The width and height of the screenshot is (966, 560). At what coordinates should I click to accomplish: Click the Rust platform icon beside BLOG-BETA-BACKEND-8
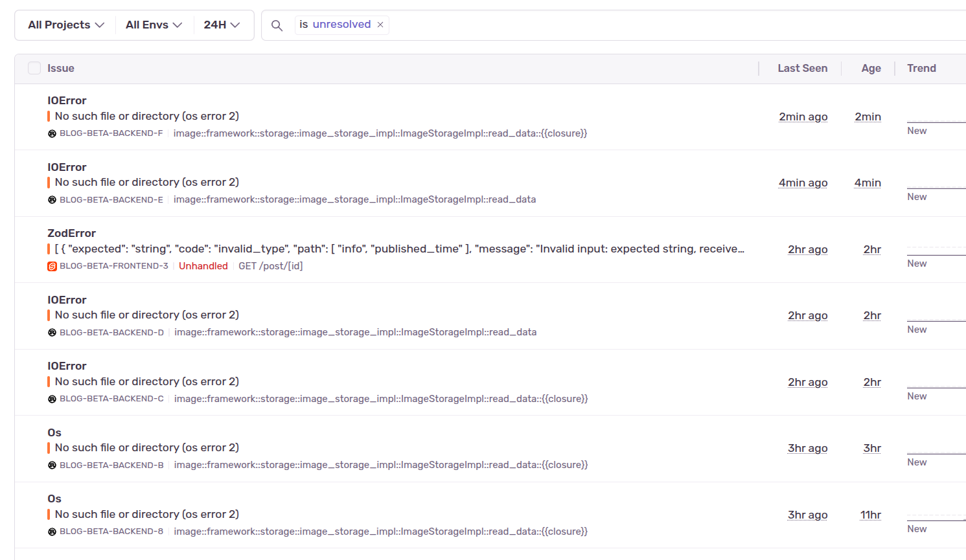(52, 532)
